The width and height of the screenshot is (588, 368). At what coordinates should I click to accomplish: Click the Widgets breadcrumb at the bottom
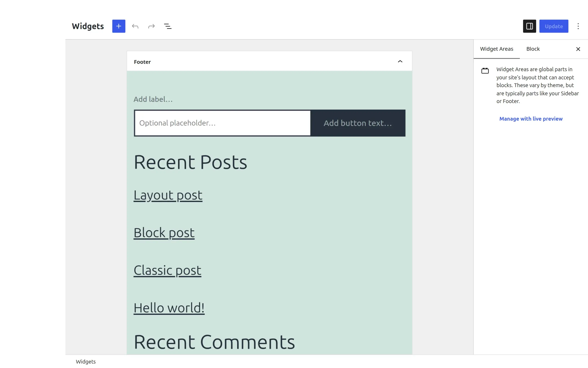[86, 362]
